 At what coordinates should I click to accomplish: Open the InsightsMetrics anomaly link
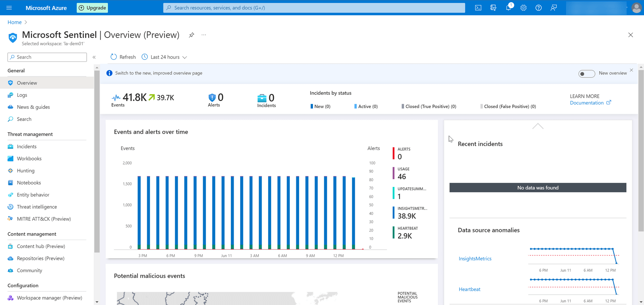(x=475, y=259)
